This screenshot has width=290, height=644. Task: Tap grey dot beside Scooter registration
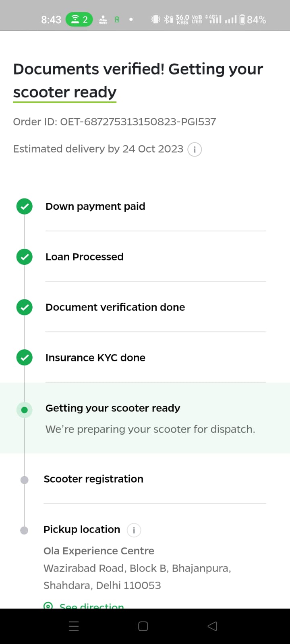(x=25, y=480)
